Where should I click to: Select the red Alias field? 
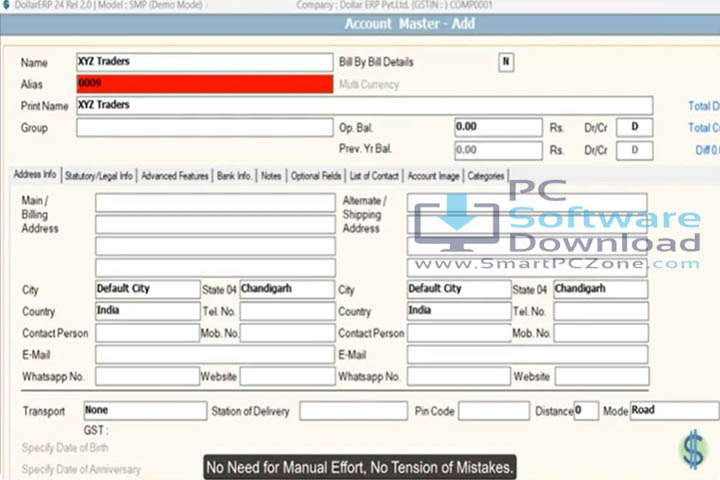(205, 84)
